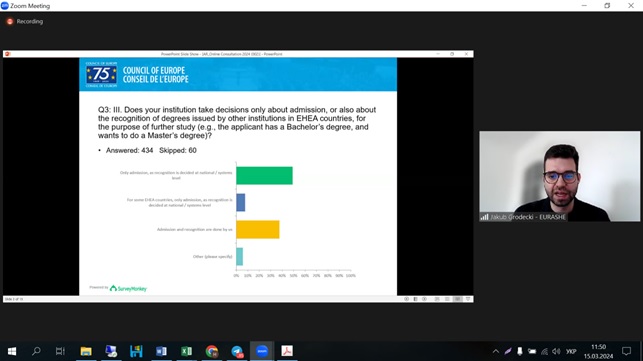Open the notification center icon
Screen dimensions: 643x361
click(626, 351)
